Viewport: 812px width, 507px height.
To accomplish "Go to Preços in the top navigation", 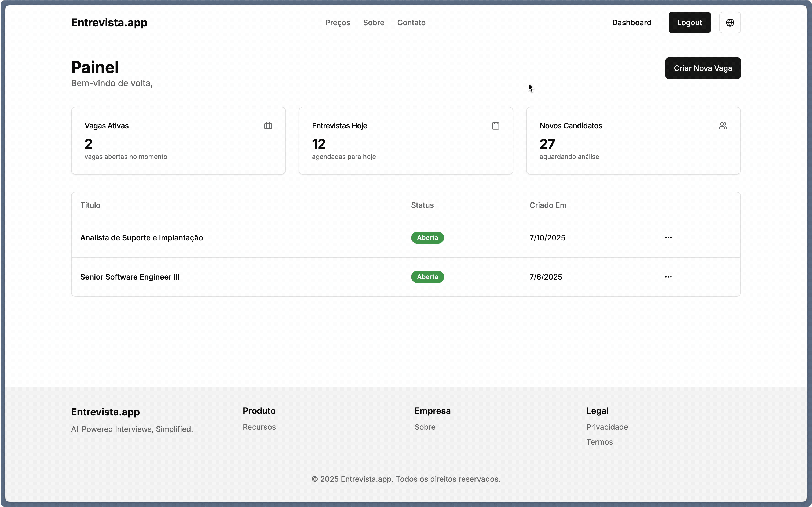I will [338, 23].
